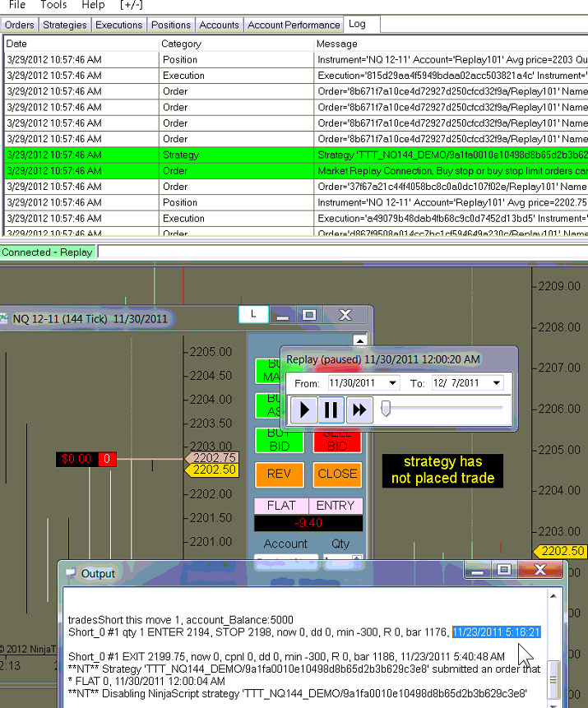
Task: Click the scroll-up arrow in chart trader panel
Action: (x=360, y=340)
